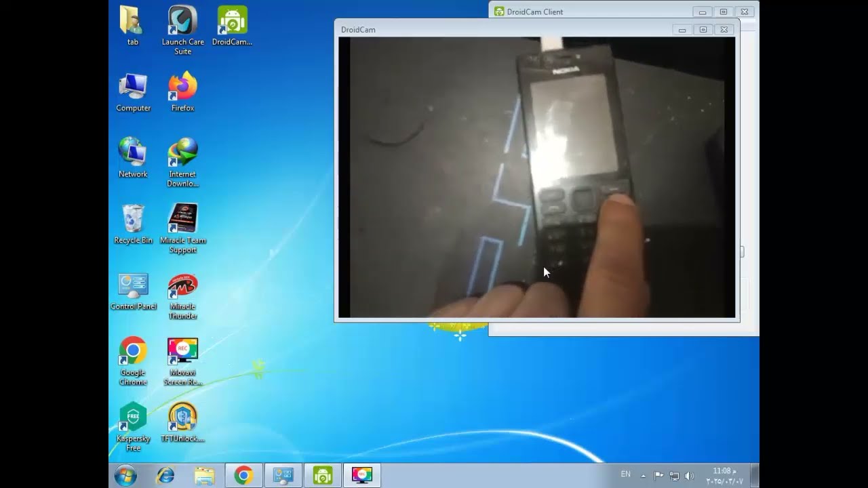The image size is (868, 488).
Task: Close the DroidCam video window
Action: pos(724,30)
